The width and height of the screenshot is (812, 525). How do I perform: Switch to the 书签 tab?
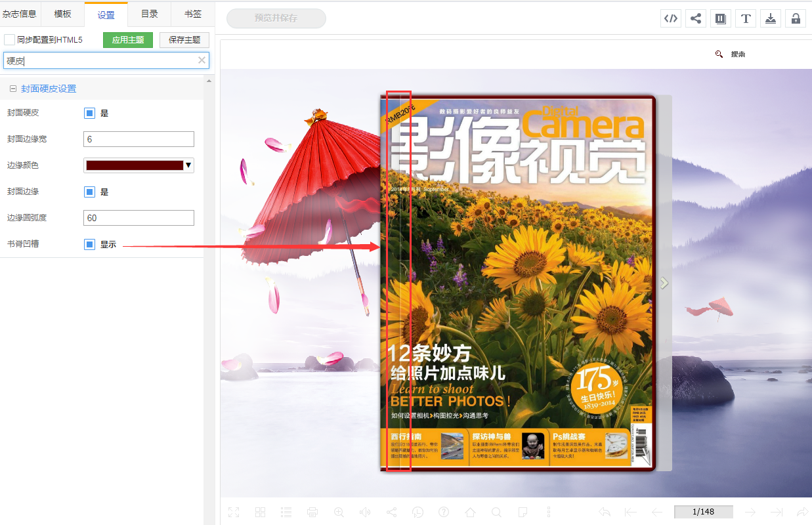[193, 14]
